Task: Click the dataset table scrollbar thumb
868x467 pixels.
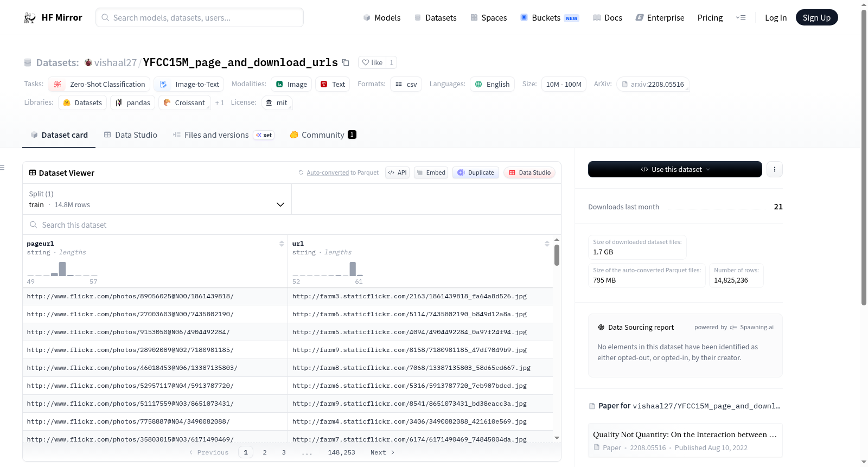Action: click(x=557, y=255)
